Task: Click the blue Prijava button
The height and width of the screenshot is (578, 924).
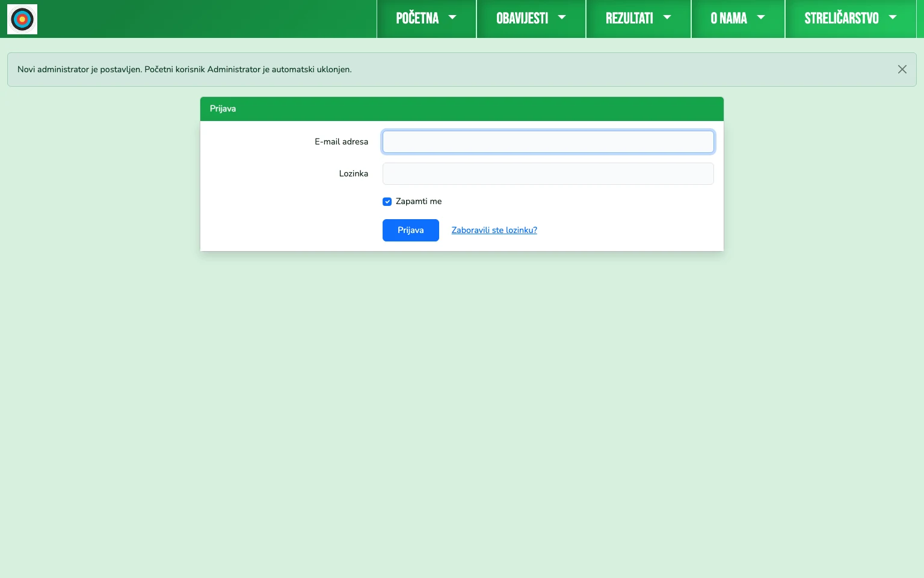Action: tap(410, 230)
